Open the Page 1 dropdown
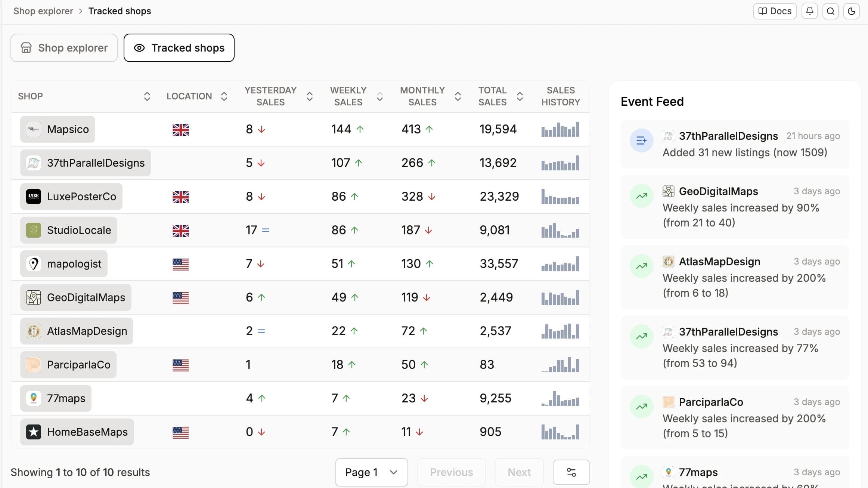868x488 pixels. click(x=372, y=472)
